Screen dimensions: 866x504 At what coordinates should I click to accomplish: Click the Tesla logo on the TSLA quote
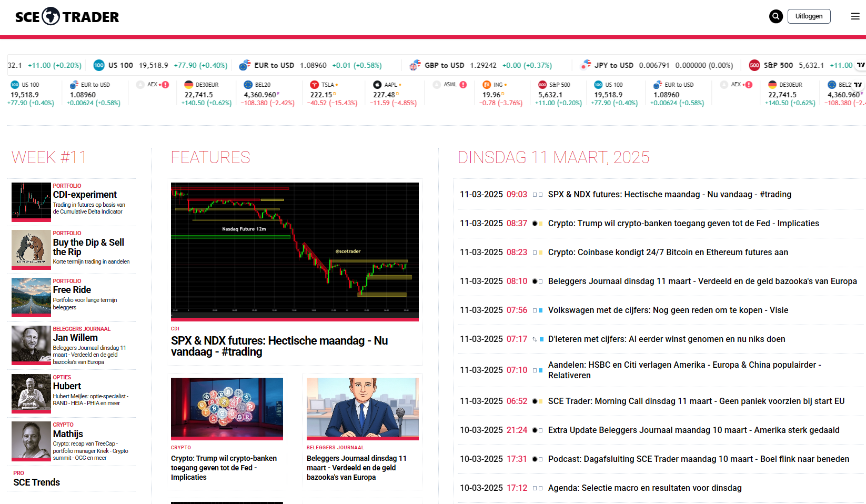pos(315,85)
